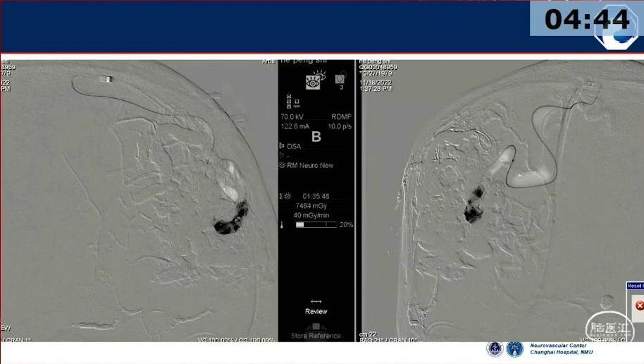Click the cumulative exposure sigma icon
Viewport: 644px width, 364px height.
[285, 196]
